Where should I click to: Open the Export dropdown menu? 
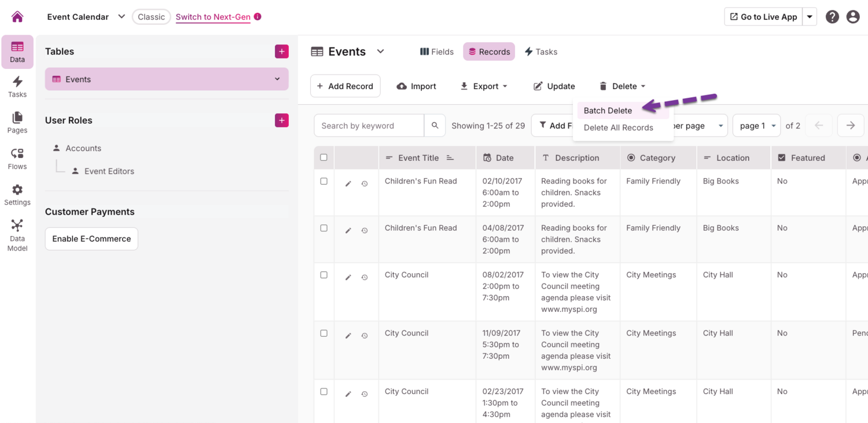point(484,86)
